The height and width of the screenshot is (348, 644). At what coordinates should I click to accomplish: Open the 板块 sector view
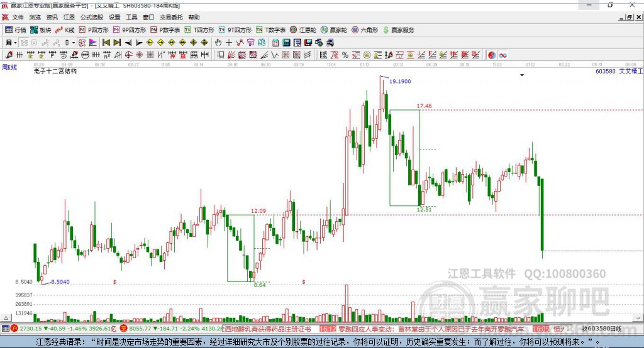point(40,30)
